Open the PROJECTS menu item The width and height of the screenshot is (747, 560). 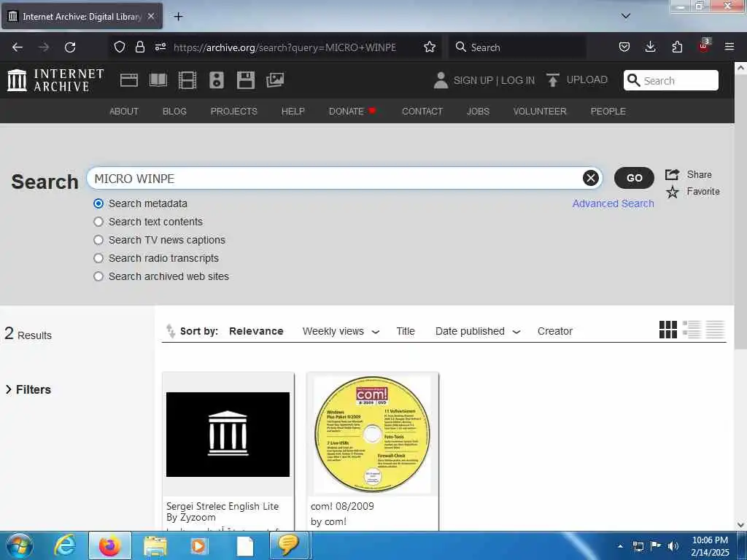click(x=234, y=111)
